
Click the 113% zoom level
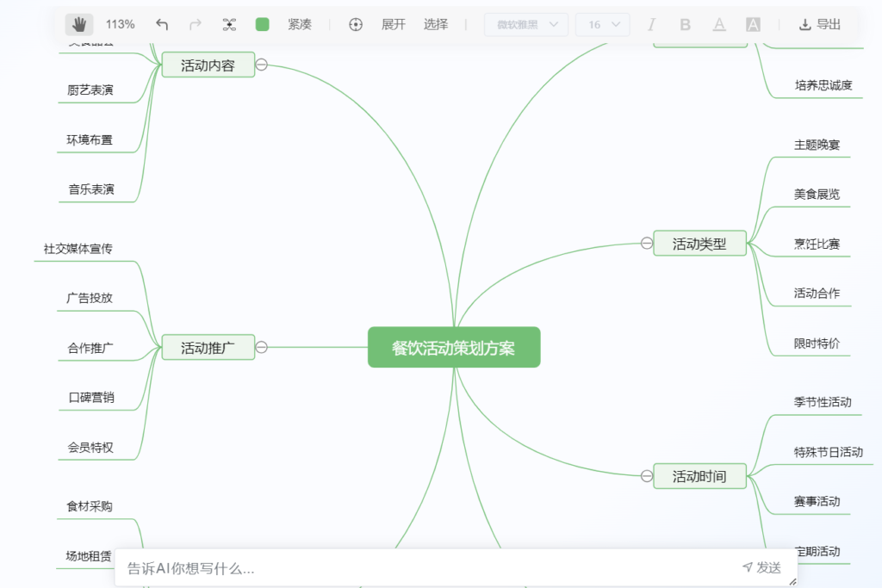(121, 24)
